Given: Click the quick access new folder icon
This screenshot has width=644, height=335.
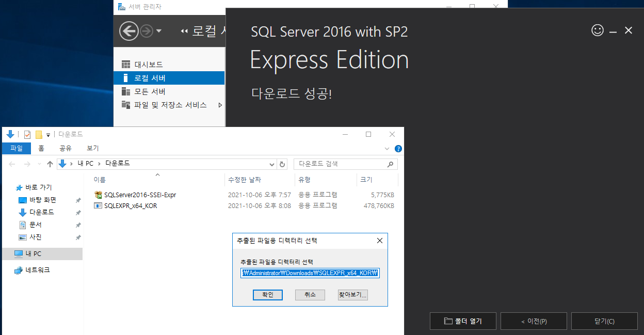Looking at the screenshot, I should pos(39,135).
